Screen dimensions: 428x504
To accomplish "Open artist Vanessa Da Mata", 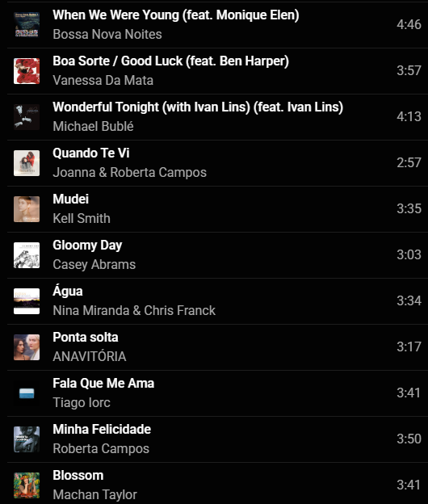I will [103, 80].
